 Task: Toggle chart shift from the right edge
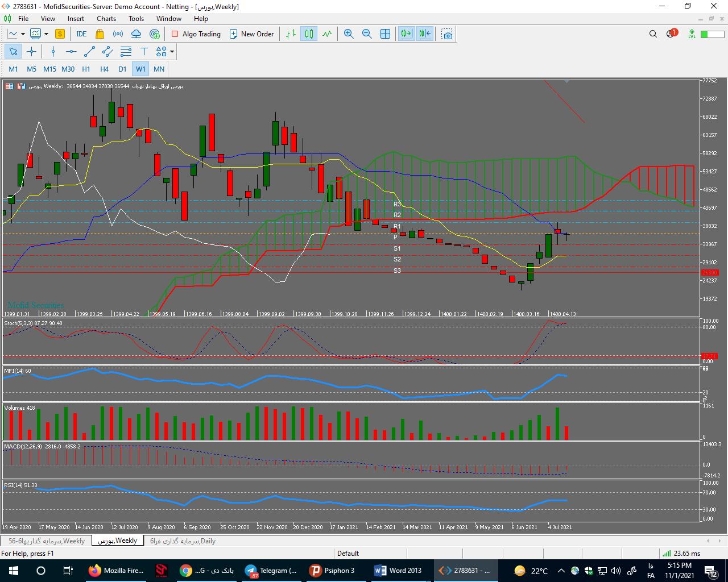tap(425, 34)
